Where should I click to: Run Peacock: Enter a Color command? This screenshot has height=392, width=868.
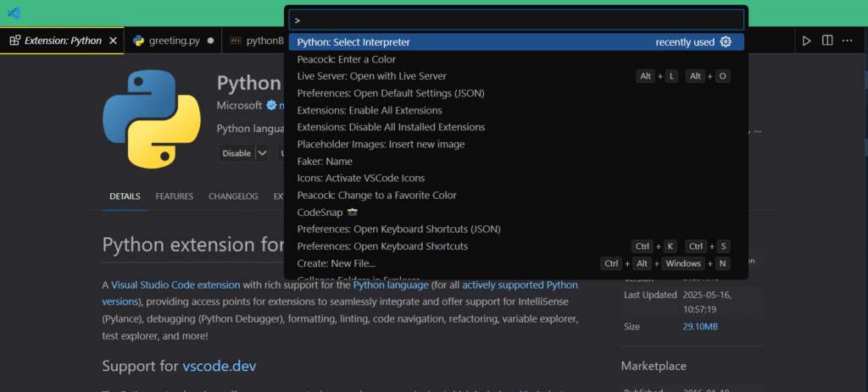[x=346, y=59]
